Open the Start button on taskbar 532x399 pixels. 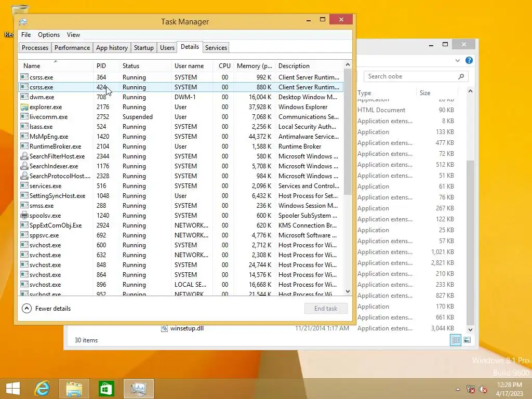coord(13,389)
